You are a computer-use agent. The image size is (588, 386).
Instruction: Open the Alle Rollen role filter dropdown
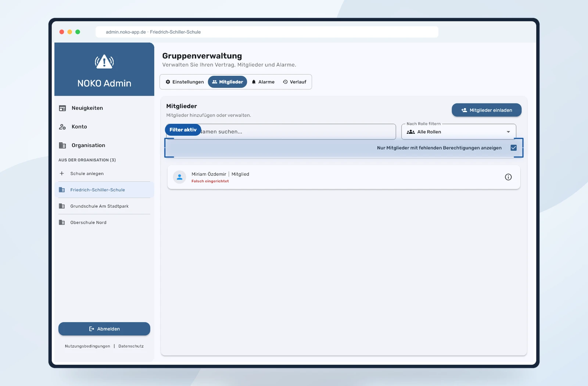[x=459, y=132]
